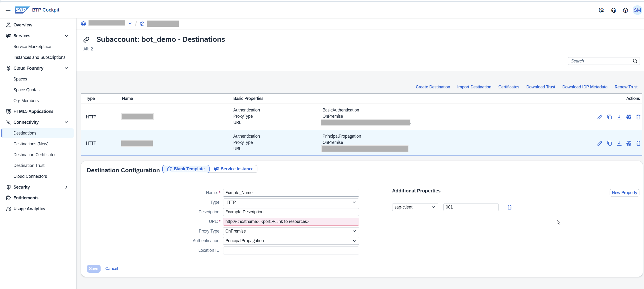
Task: Collapse the Cloud Foundry section chevron
Action: click(66, 68)
